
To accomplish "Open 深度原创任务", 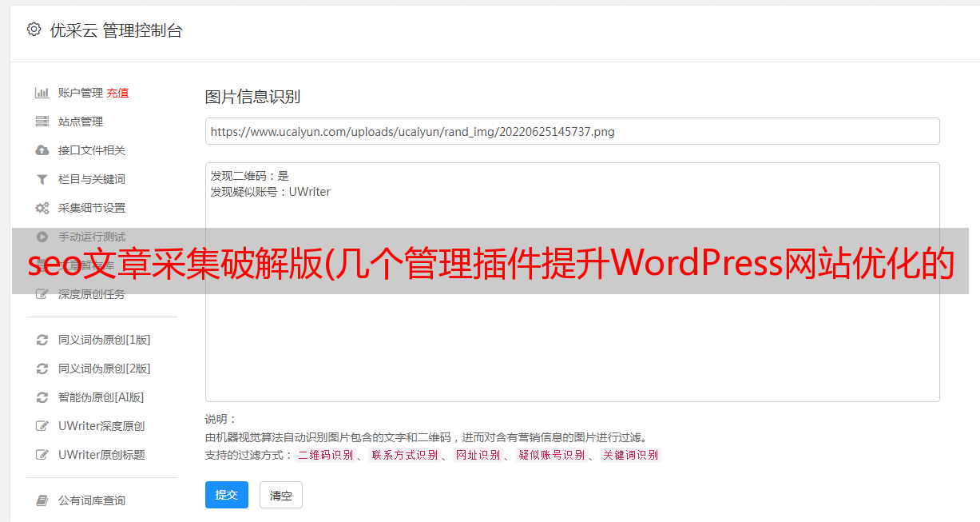I will 92,294.
